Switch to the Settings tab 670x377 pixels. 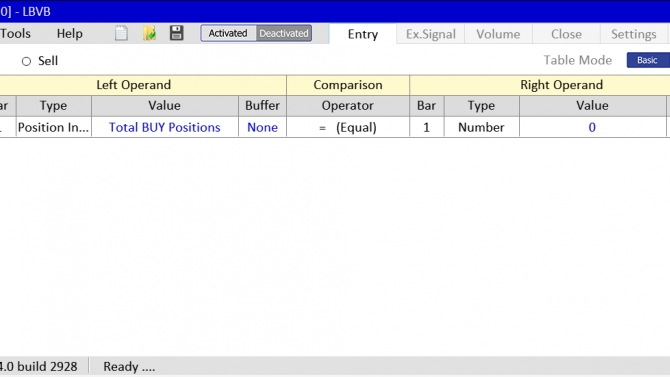coord(634,34)
